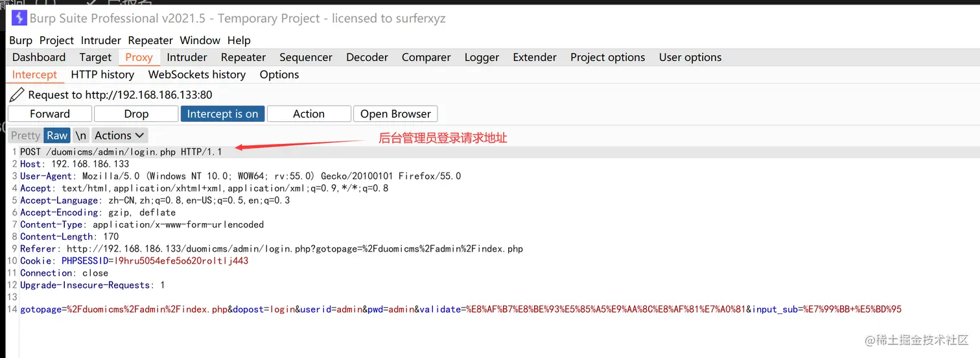The height and width of the screenshot is (358, 980).
Task: Open the Repeater menu in menu bar
Action: (x=150, y=40)
